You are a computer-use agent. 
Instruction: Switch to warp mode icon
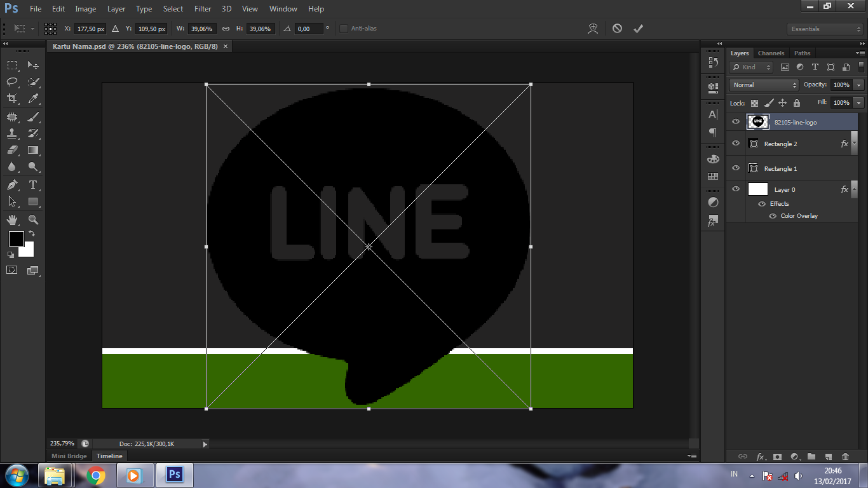[593, 29]
